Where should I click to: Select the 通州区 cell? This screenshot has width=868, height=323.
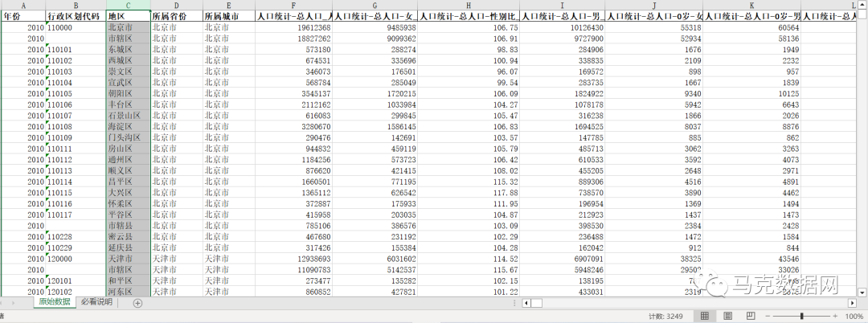(129, 160)
